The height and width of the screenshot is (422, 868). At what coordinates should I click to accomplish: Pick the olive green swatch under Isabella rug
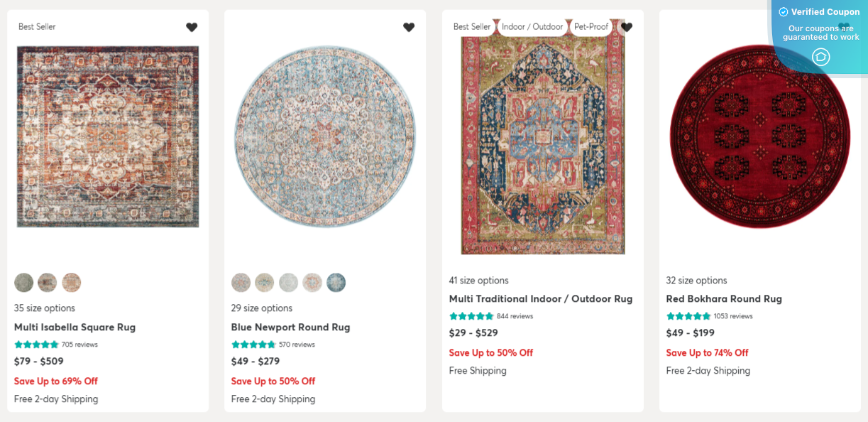23,282
